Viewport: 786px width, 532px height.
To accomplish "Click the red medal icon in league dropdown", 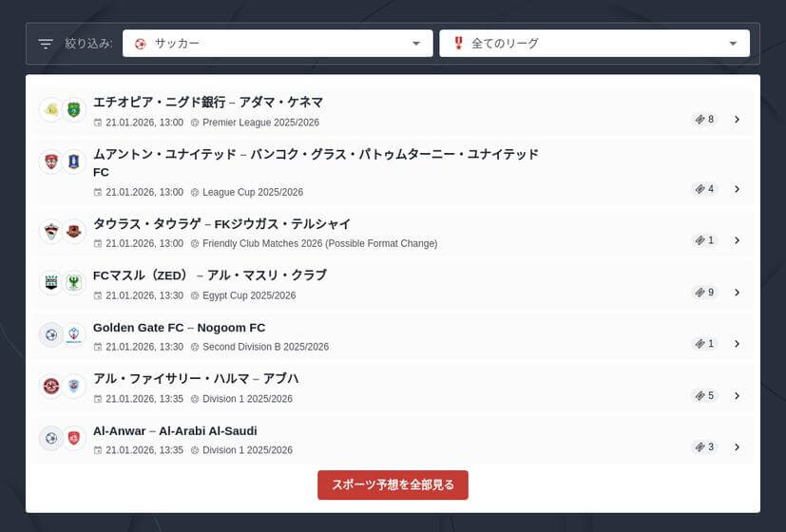I will (x=458, y=43).
